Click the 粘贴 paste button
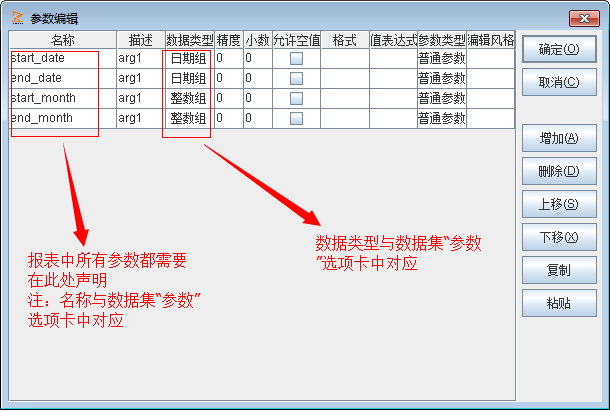 (x=559, y=303)
